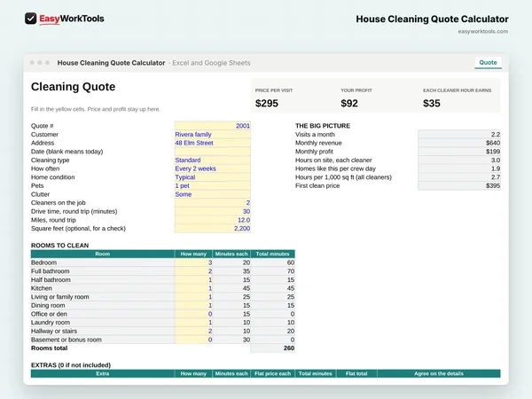Select the Cleaners on the job value cell
This screenshot has width=532, height=399.
[x=213, y=203]
